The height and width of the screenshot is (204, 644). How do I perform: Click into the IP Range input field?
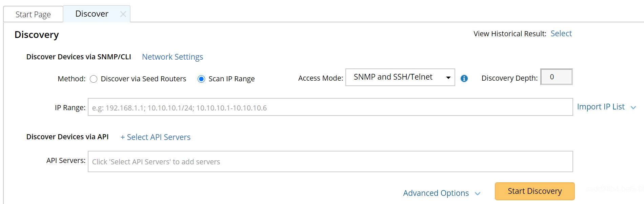(x=330, y=107)
